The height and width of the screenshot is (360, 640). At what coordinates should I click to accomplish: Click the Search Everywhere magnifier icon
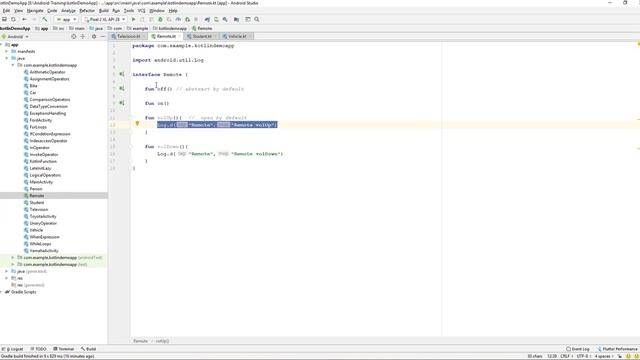click(x=257, y=19)
